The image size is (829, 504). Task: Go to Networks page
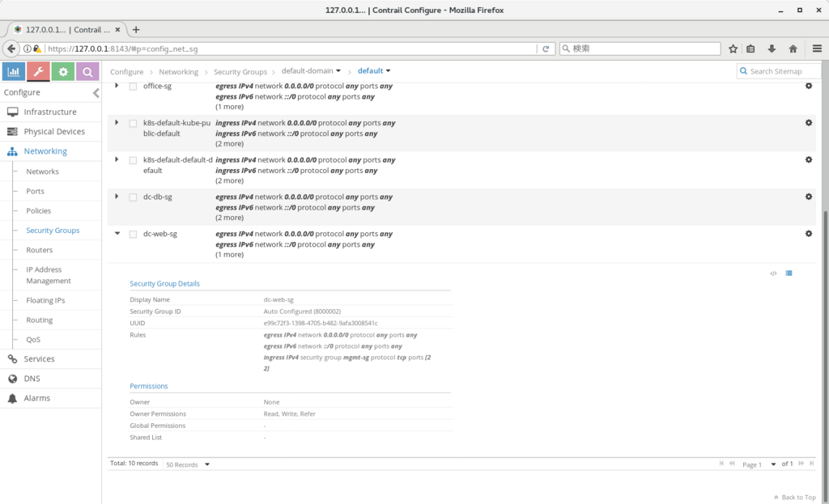(42, 172)
